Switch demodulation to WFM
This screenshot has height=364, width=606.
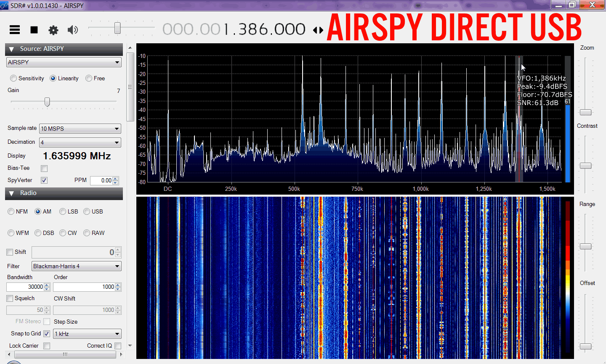click(x=11, y=233)
